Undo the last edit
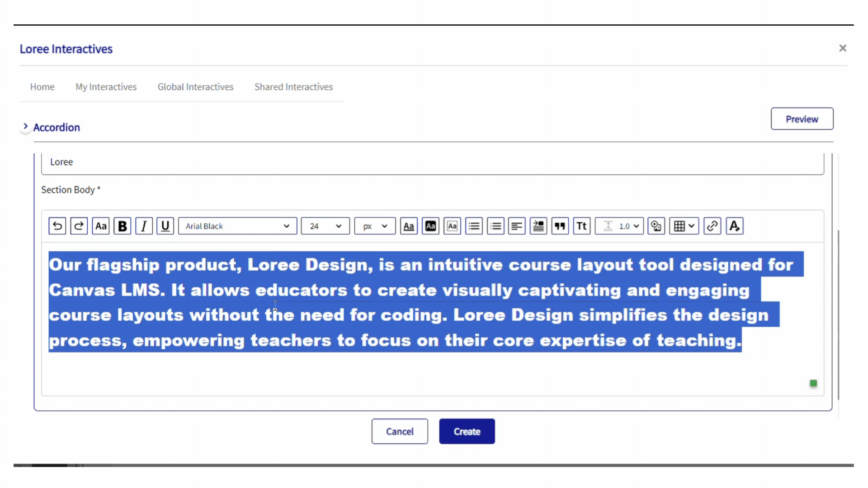The width and height of the screenshot is (868, 488). tap(57, 226)
